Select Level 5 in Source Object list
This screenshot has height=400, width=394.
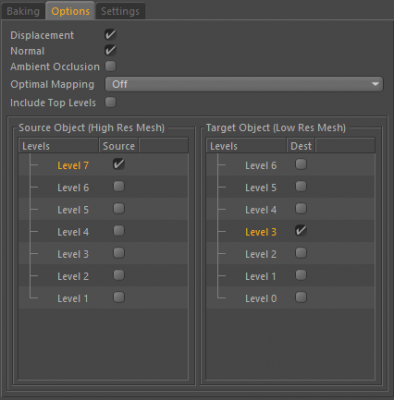pyautogui.click(x=73, y=210)
